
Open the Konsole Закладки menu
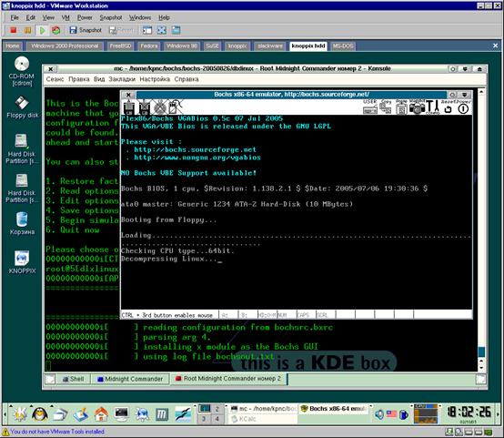pos(122,79)
